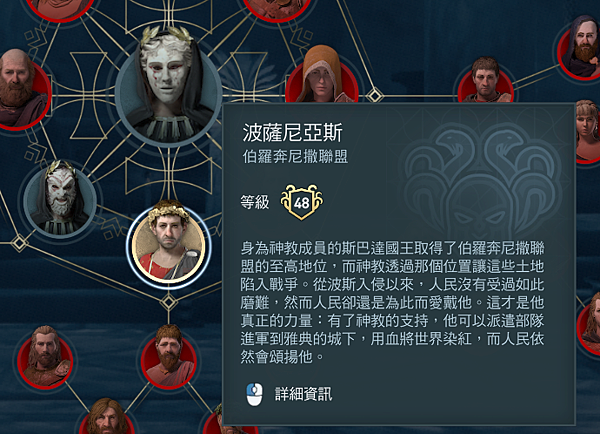
Task: Select the orange-hooded woman cultist portrait
Action: [x=322, y=75]
